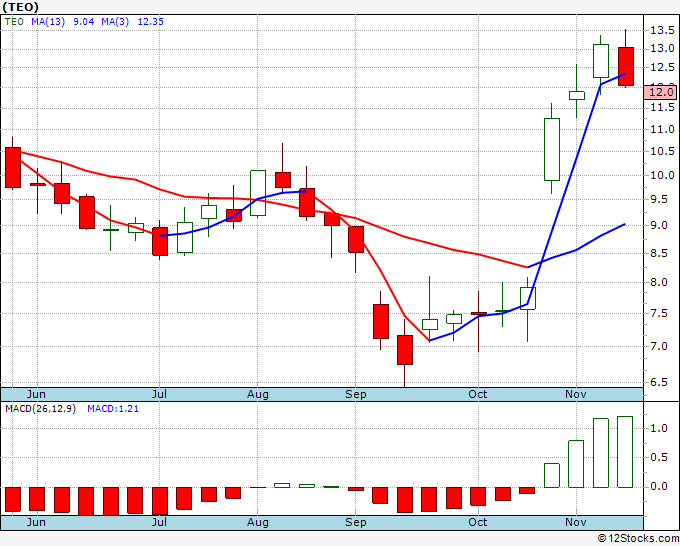Click the 10.0 price axis label
The width and height of the screenshot is (680, 546).
(662, 175)
